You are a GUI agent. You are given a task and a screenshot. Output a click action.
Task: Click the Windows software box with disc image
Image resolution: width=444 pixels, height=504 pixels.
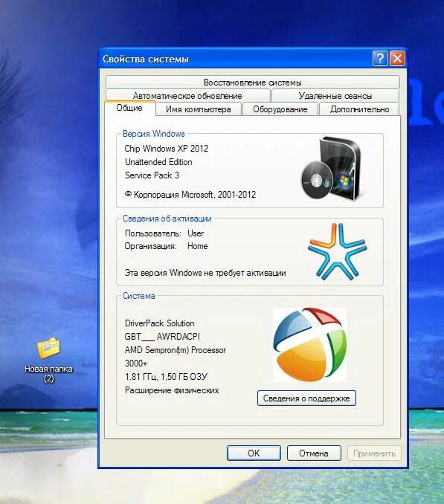tap(332, 169)
